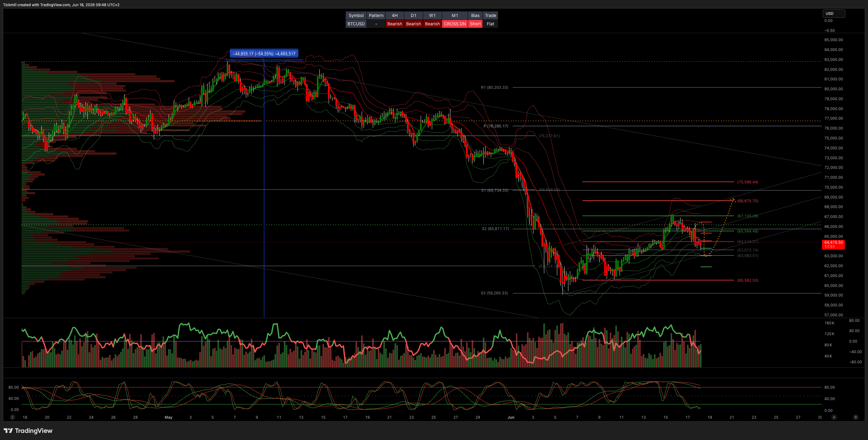Click the BTCUSD symbol cell
Screen dimensions: 868x440
(x=356, y=24)
